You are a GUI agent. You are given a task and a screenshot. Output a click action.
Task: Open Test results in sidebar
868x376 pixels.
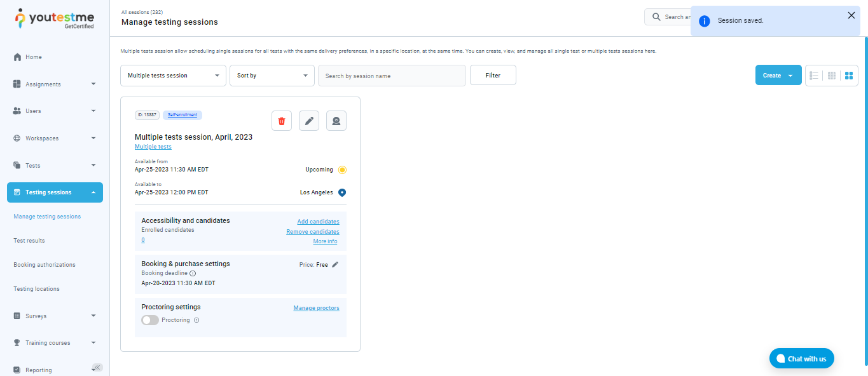tap(29, 241)
